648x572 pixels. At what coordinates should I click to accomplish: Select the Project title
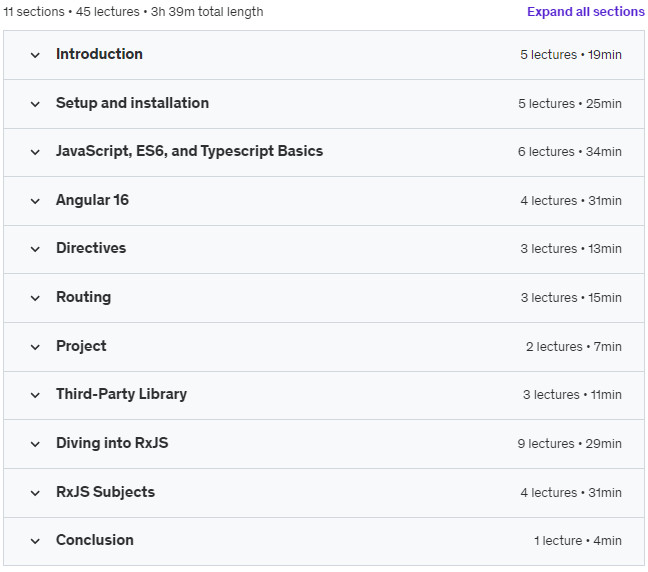click(81, 346)
